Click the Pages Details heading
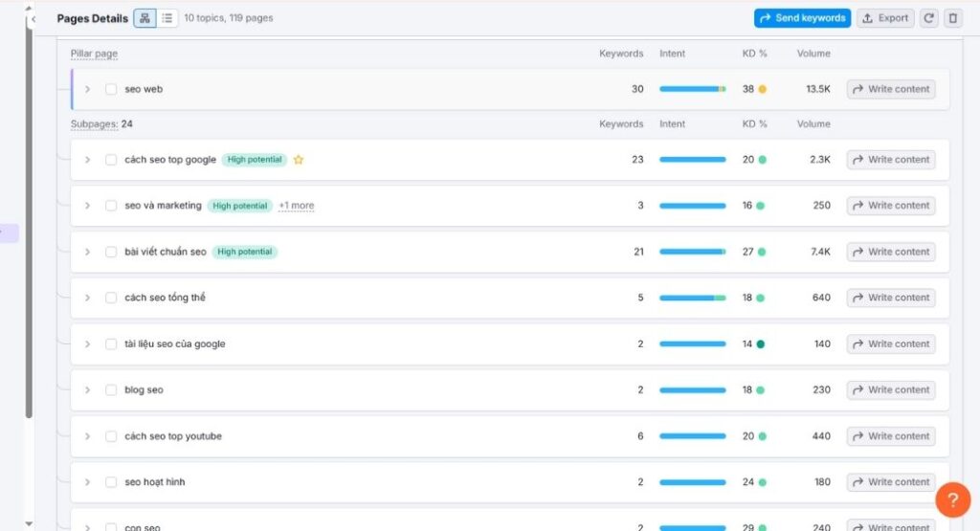This screenshot has width=980, height=531. click(x=93, y=19)
